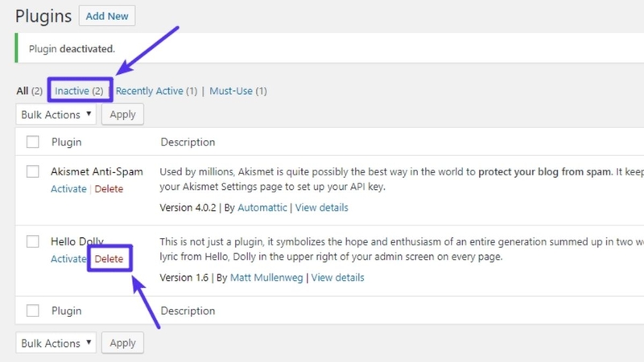
Task: Toggle the select-all checkbox in footer
Action: click(x=33, y=310)
